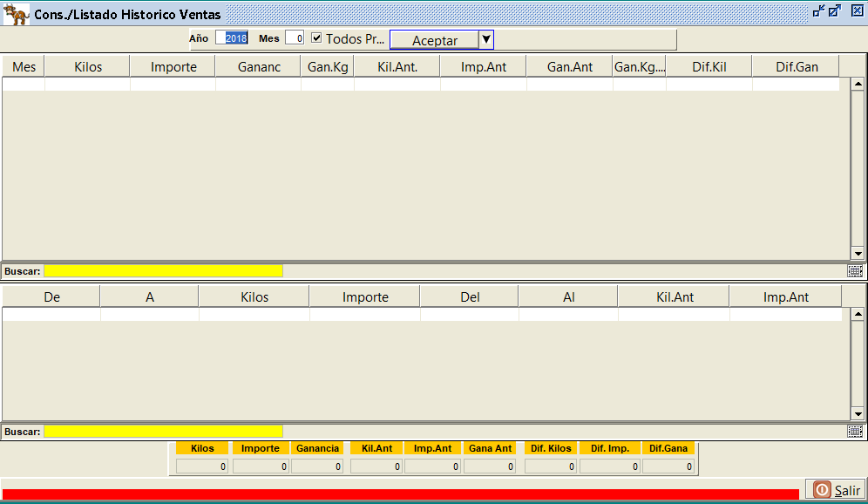868x504 pixels.
Task: Click the truncated Gan.Kg... column header
Action: coord(640,66)
